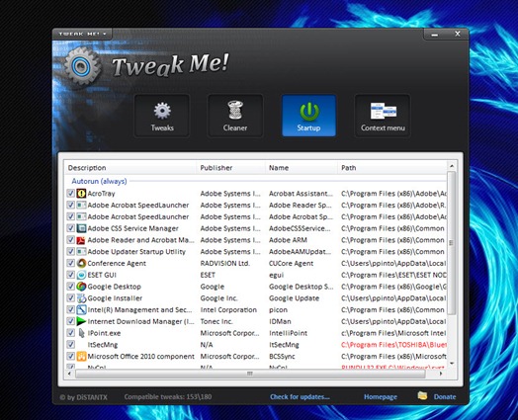Click Check for updates link
The image size is (518, 420).
(x=300, y=397)
